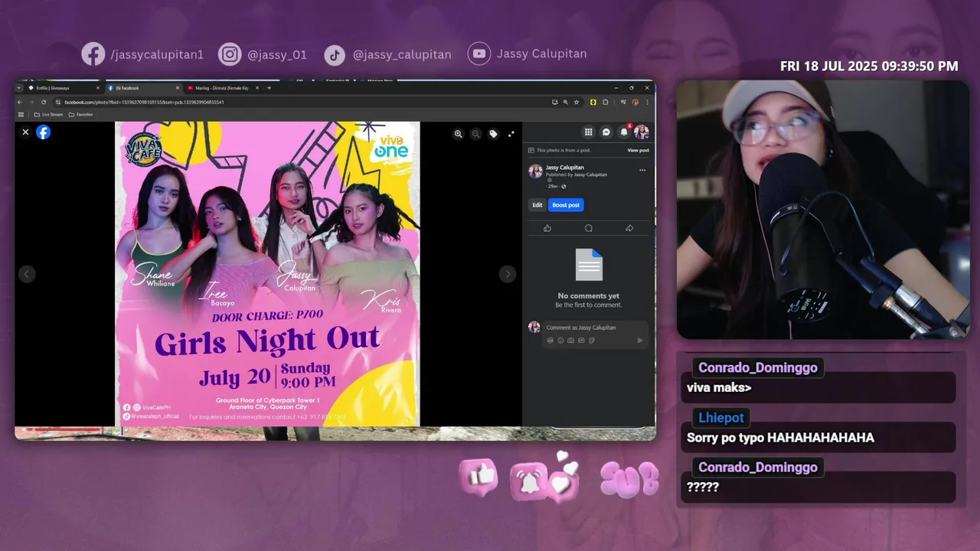Open the Chrome three-dot menu
The image size is (980, 551).
click(x=647, y=102)
